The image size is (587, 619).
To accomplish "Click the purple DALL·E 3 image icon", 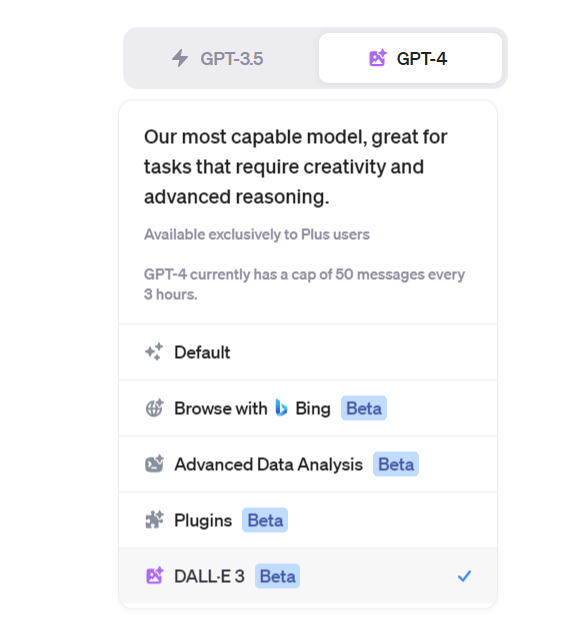I will pyautogui.click(x=154, y=576).
